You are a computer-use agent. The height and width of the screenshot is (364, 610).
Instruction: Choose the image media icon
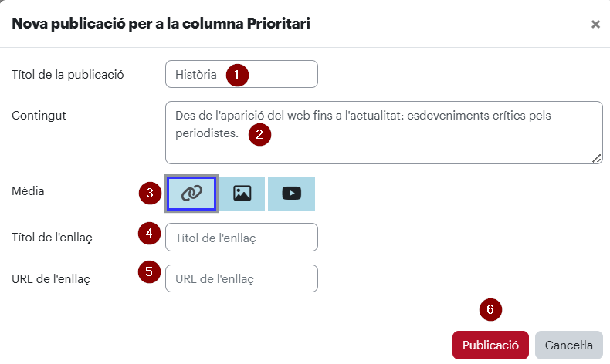[x=242, y=194]
